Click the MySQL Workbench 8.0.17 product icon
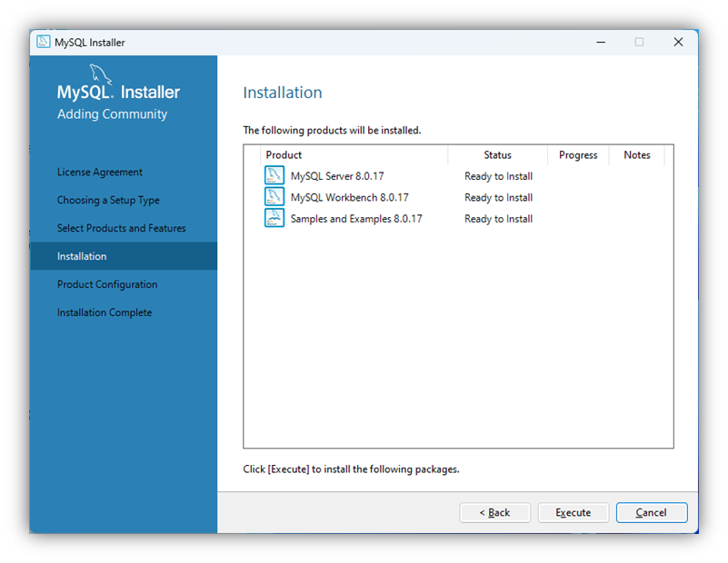 click(x=274, y=197)
